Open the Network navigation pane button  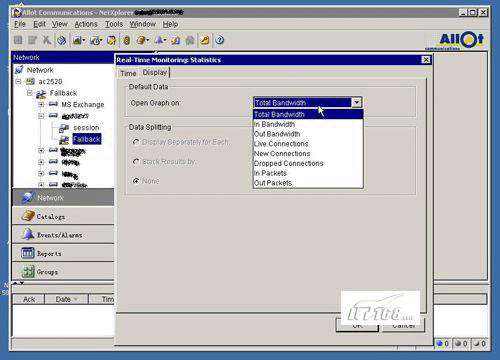(x=63, y=197)
